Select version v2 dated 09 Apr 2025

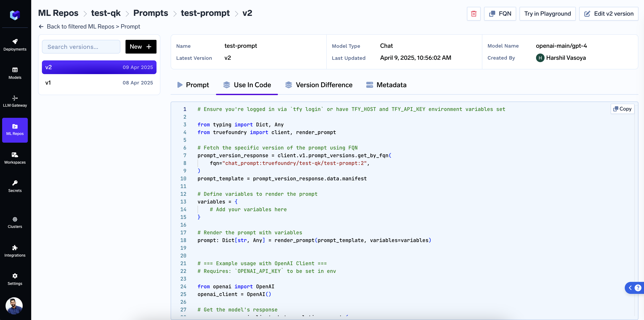pos(99,67)
